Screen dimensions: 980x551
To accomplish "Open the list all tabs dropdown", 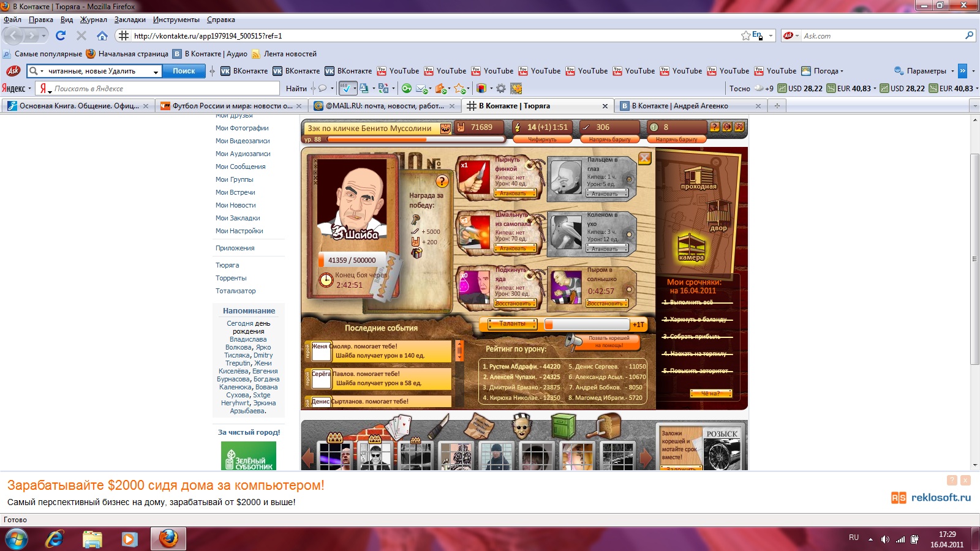I will (974, 106).
